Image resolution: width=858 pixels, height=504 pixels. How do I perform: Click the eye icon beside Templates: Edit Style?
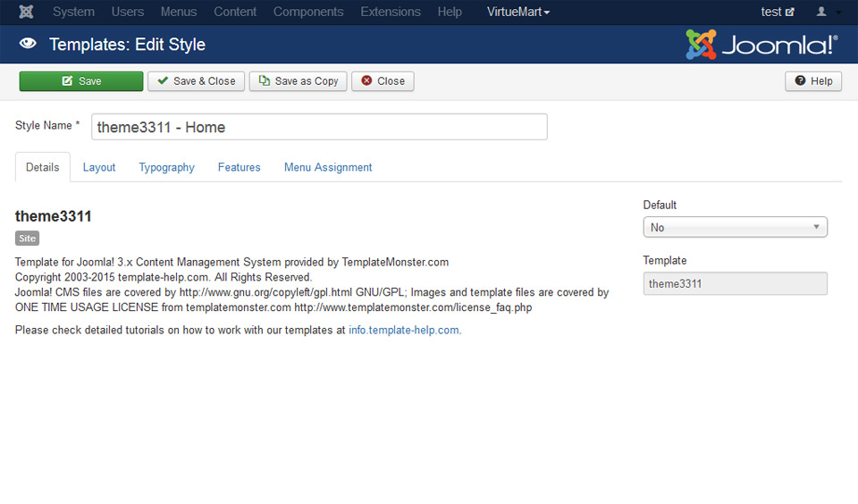[28, 44]
